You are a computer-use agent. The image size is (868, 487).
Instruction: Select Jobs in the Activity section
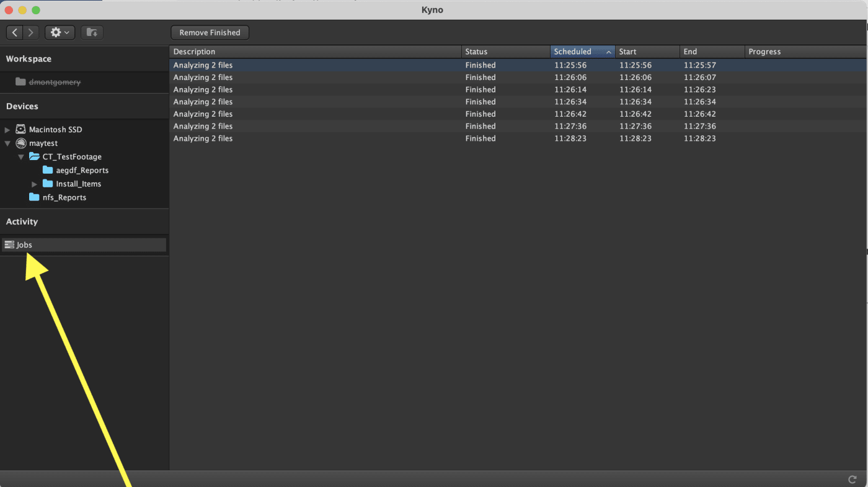(24, 245)
